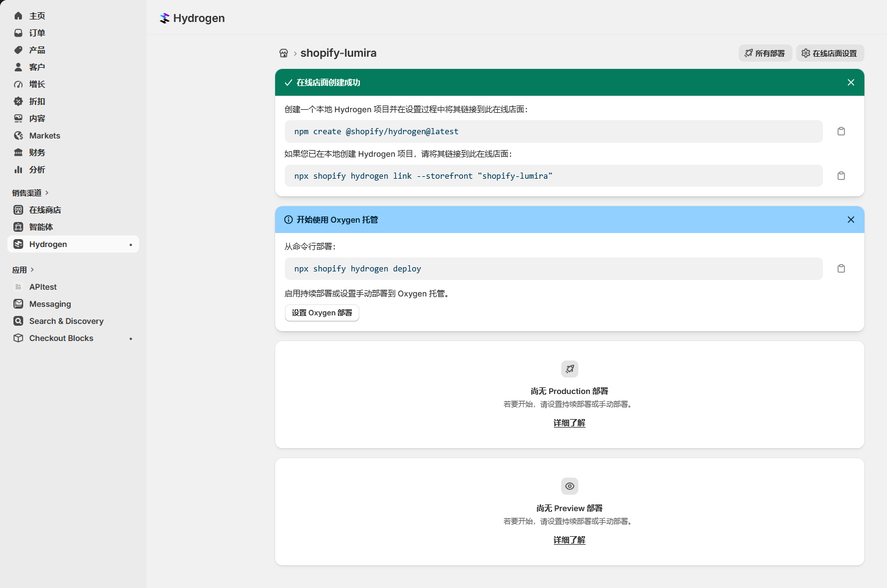The height and width of the screenshot is (588, 887).
Task: Open the 主页 home page
Action: pyautogui.click(x=73, y=16)
